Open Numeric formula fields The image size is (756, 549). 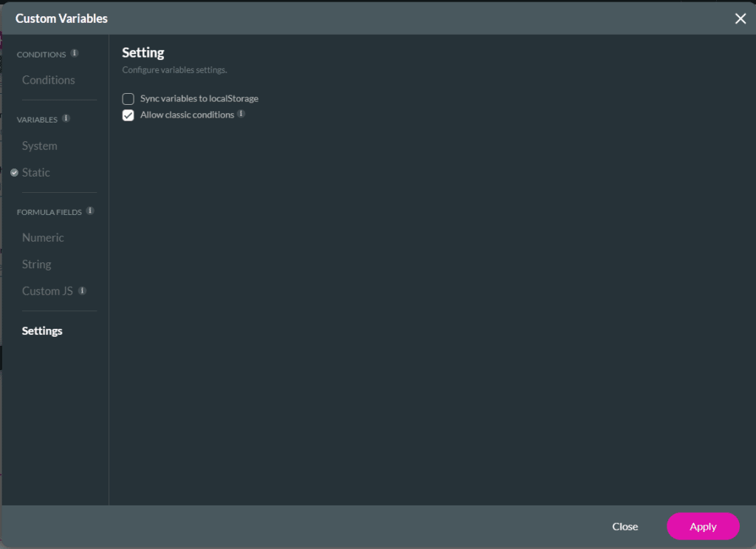tap(43, 237)
